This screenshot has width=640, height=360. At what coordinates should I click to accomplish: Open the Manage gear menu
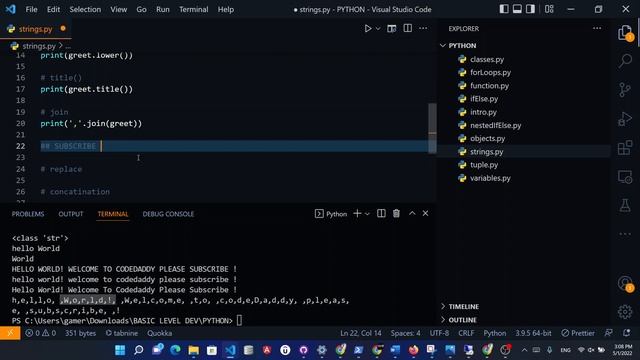pos(625,312)
